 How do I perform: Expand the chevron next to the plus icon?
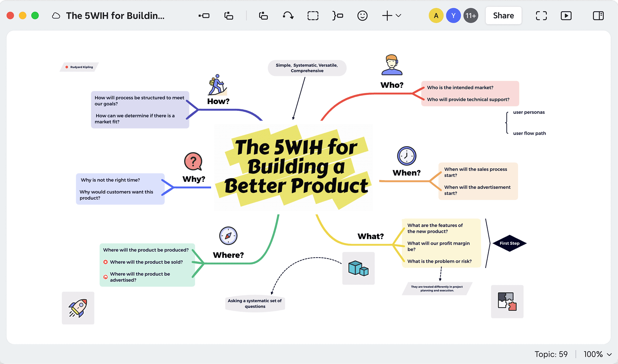399,16
